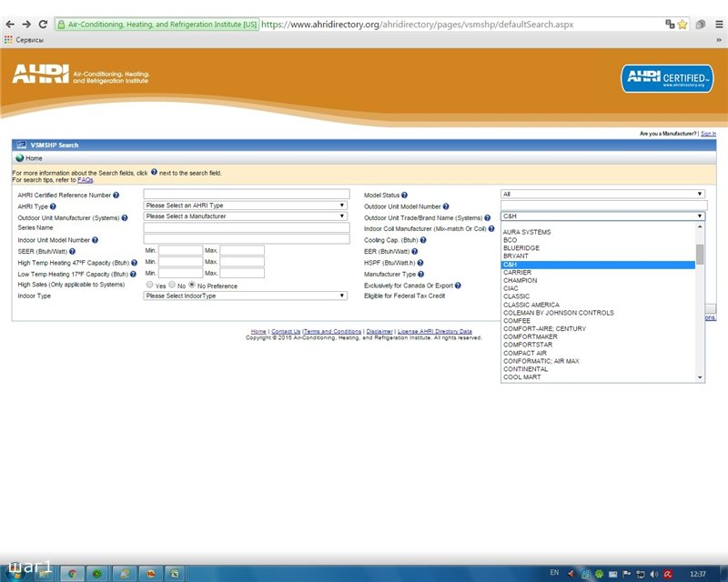
Task: Open the AHRI Type dropdown
Action: [x=246, y=206]
